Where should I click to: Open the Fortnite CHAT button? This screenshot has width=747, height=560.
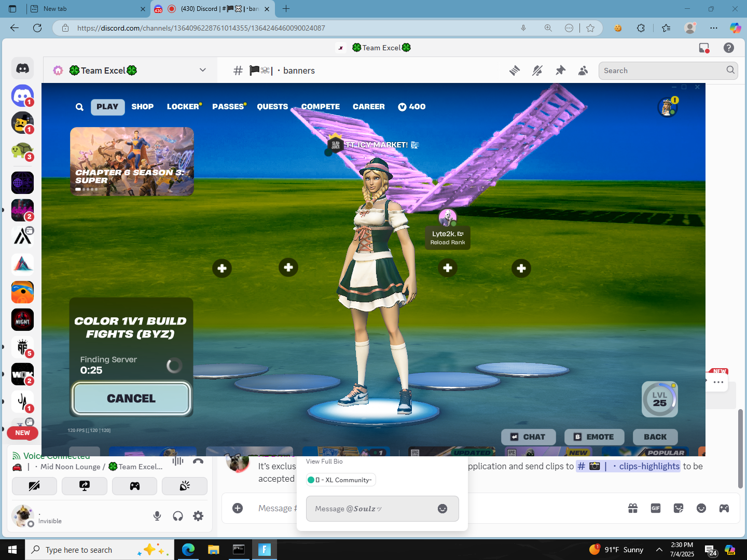tap(529, 437)
